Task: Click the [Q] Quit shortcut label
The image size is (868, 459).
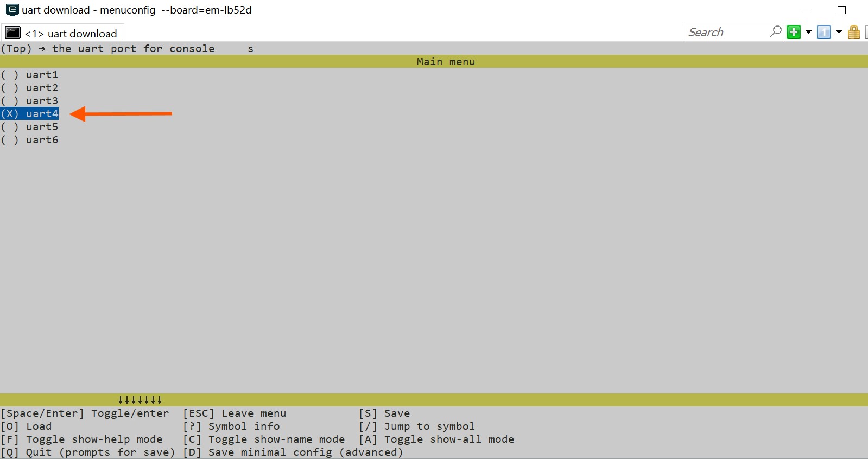Action: tap(88, 452)
